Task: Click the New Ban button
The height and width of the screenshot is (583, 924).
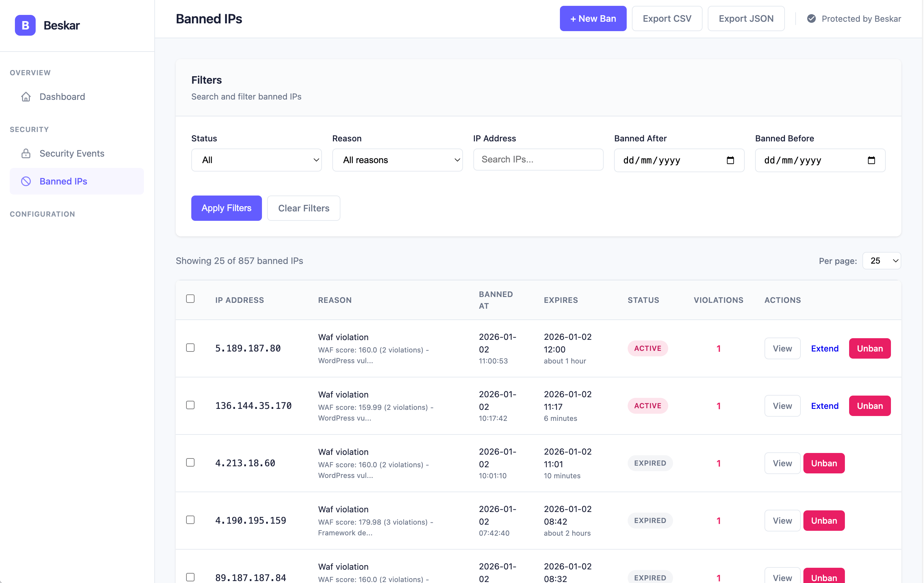Action: pos(593,18)
